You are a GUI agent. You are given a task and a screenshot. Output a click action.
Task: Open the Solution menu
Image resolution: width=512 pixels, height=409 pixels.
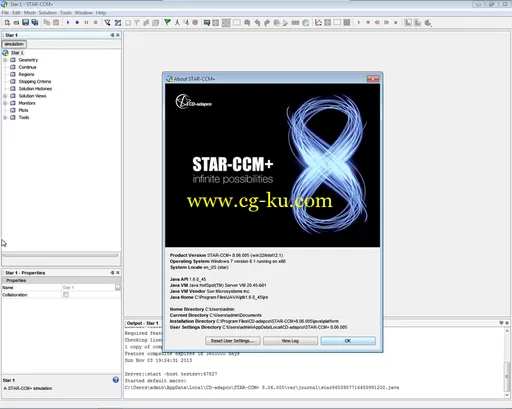click(48, 13)
